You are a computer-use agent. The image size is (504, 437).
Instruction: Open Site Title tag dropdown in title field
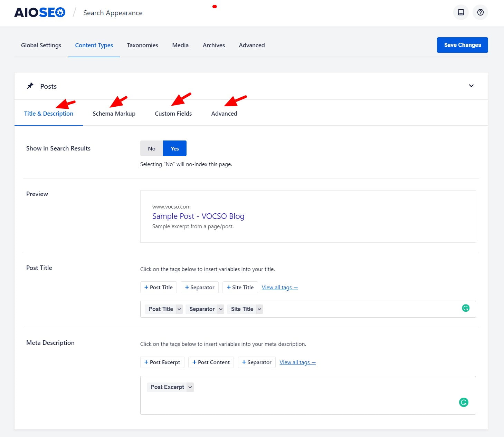(259, 309)
